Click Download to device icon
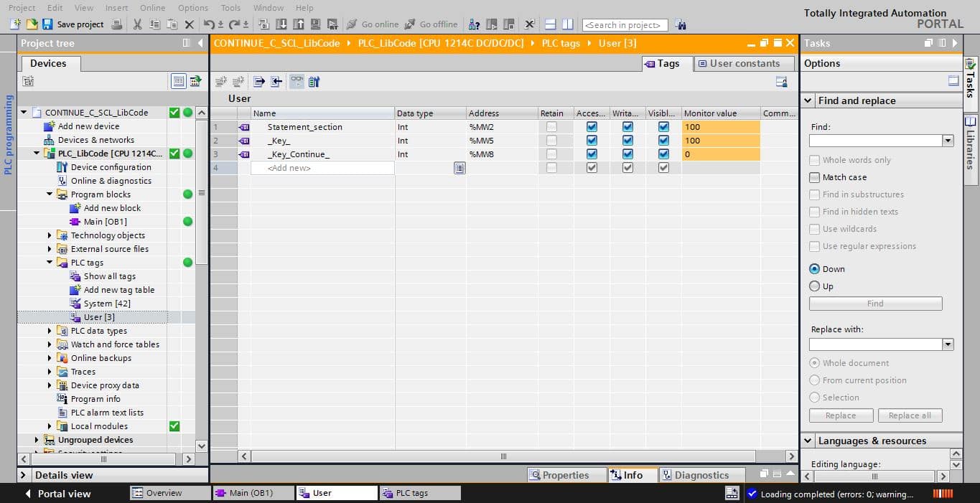980x503 pixels. click(x=281, y=24)
